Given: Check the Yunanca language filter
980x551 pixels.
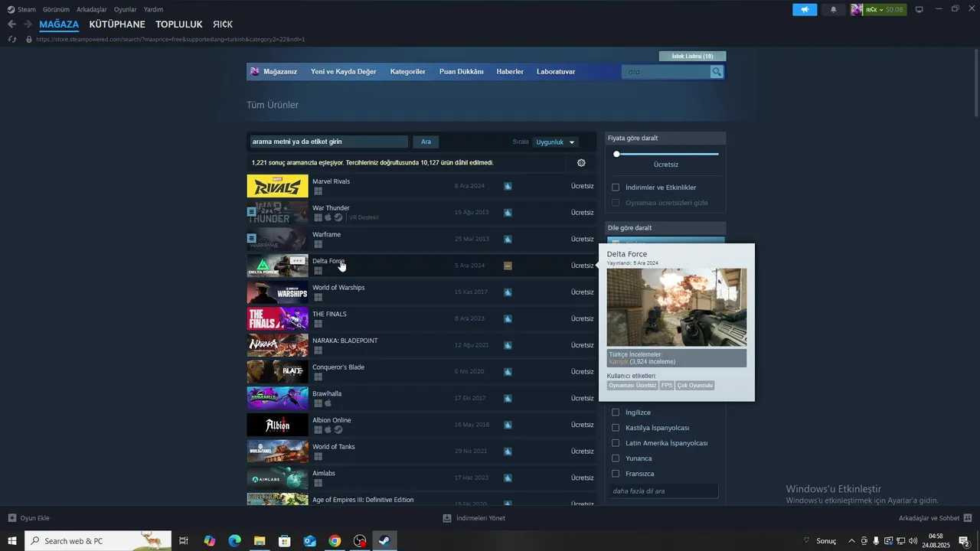Looking at the screenshot, I should 616,458.
